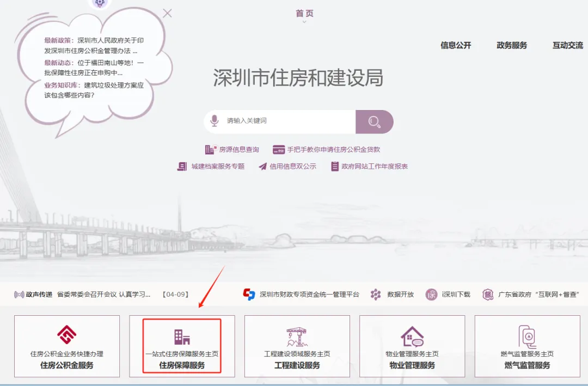Click the 深圳市住房和建设局 site title
The width and height of the screenshot is (588, 386).
pyautogui.click(x=298, y=78)
